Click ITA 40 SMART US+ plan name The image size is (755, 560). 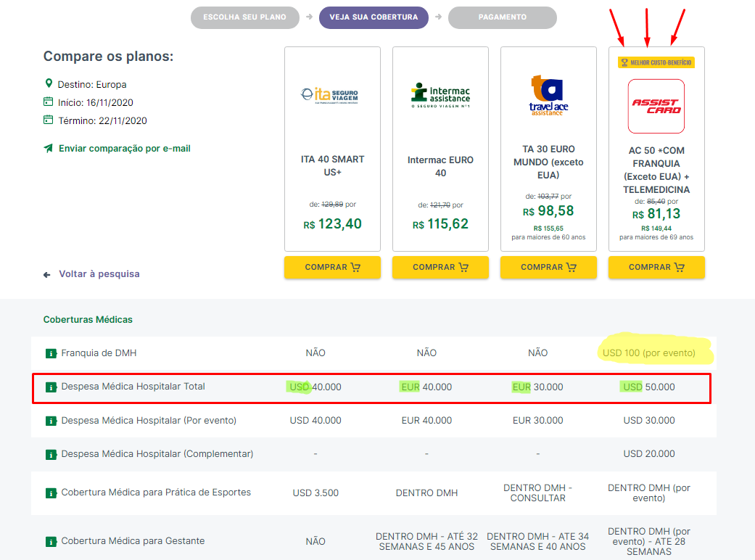point(332,165)
